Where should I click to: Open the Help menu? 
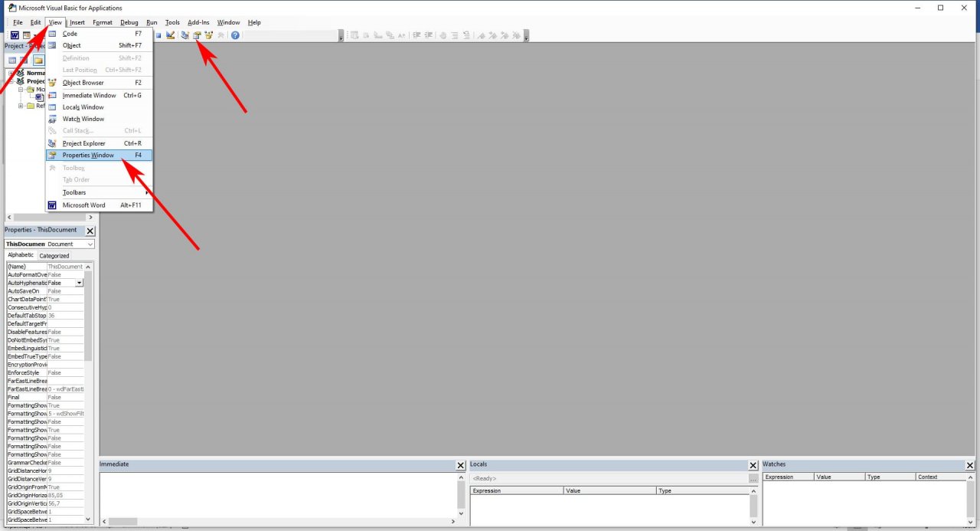tap(255, 22)
